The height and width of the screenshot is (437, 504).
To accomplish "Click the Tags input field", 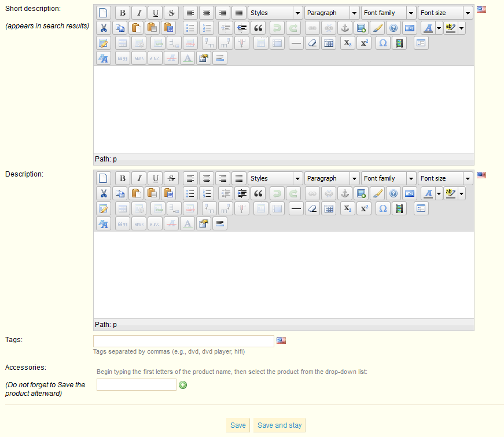I will (x=183, y=341).
